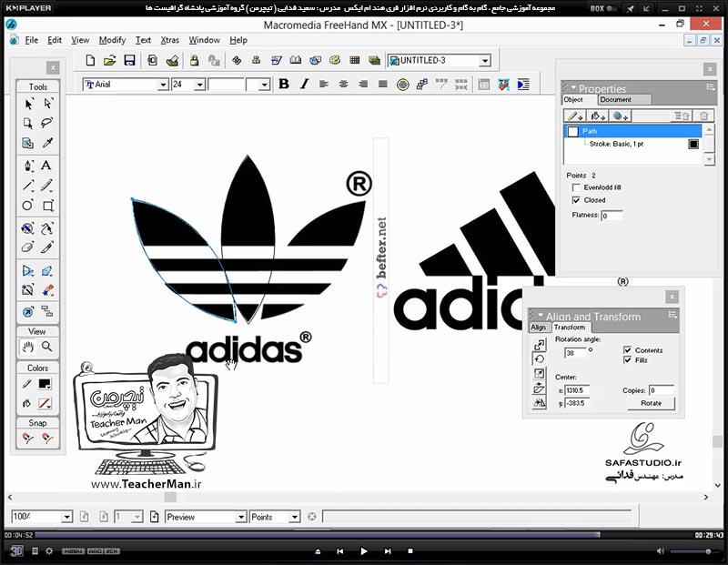Viewport: 728px width, 565px height.
Task: Select the Pencil tool
Action: click(46, 186)
